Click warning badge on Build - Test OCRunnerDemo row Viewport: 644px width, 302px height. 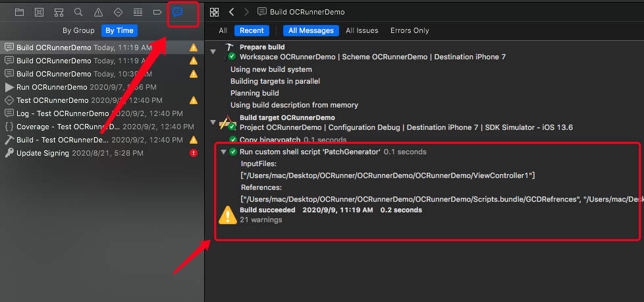[194, 140]
